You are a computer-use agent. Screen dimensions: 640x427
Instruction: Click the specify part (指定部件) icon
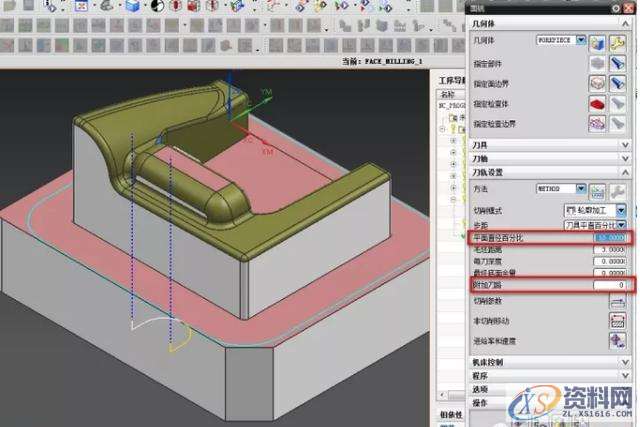596,64
